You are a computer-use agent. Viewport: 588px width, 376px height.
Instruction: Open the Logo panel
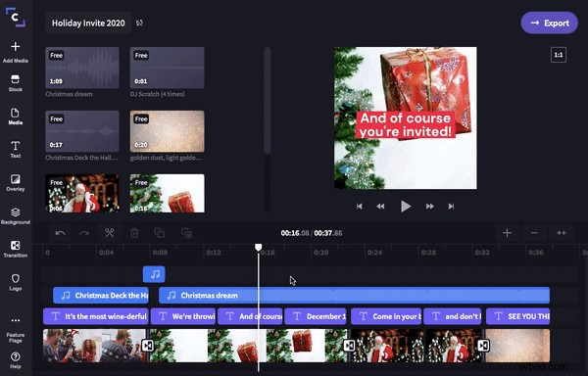(16, 282)
